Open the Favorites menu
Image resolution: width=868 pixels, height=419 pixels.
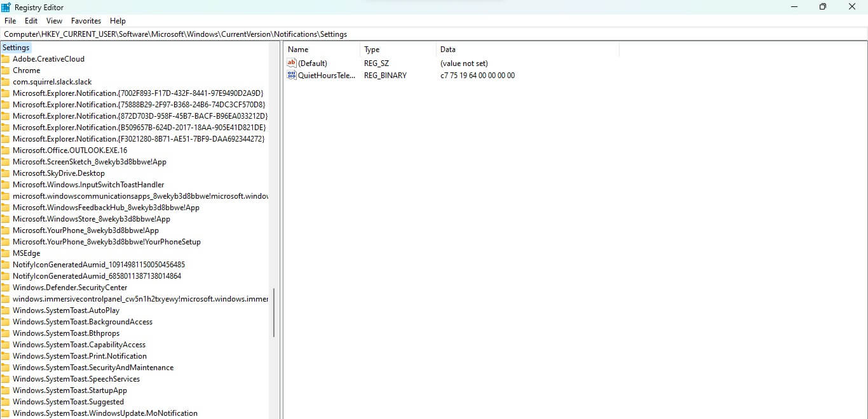[86, 21]
